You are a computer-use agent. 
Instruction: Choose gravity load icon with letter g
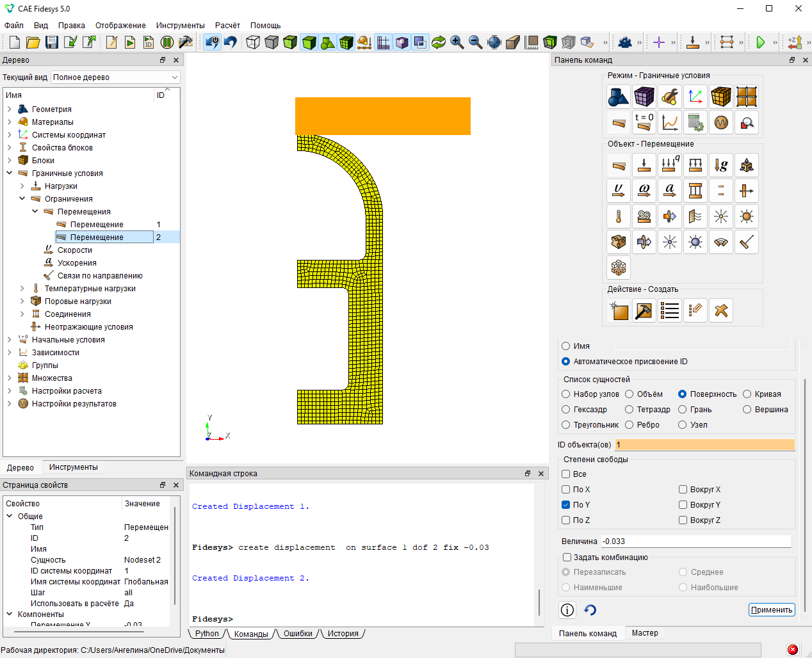click(721, 165)
